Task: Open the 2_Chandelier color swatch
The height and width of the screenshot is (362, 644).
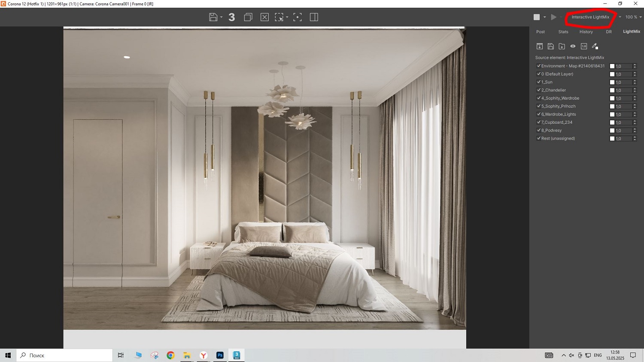Action: [x=612, y=90]
